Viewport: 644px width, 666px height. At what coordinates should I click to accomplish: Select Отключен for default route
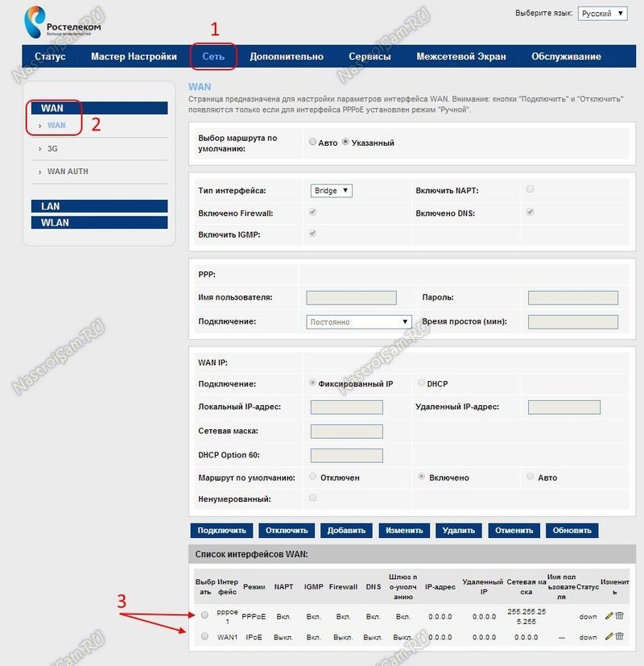point(313,477)
